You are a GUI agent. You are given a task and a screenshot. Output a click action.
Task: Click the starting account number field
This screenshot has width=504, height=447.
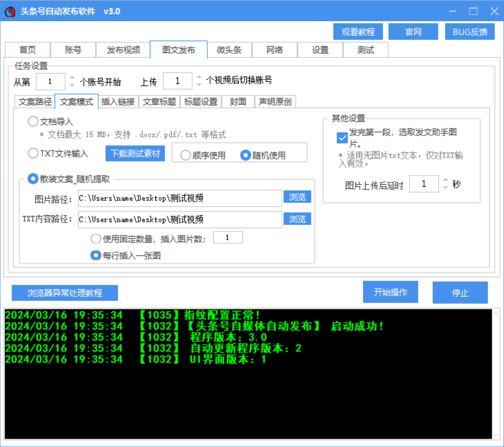pyautogui.click(x=51, y=81)
